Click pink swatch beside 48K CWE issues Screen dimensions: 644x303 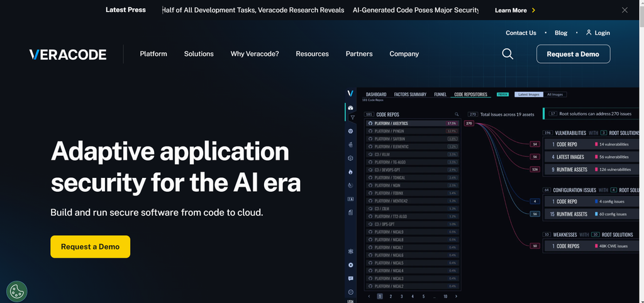click(596, 246)
